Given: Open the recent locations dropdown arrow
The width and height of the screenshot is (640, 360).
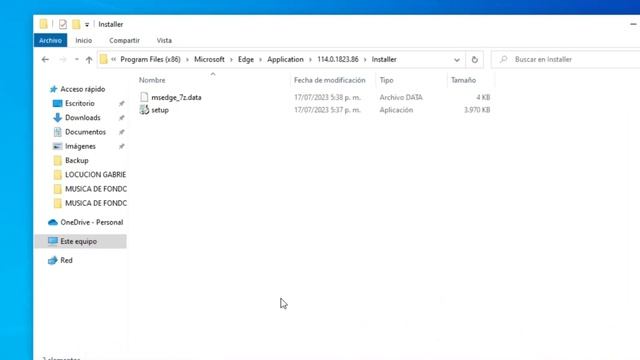Looking at the screenshot, I should coord(77,60).
